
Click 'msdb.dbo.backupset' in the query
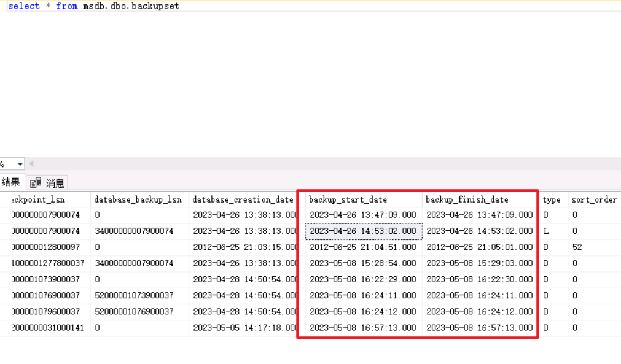[x=131, y=6]
